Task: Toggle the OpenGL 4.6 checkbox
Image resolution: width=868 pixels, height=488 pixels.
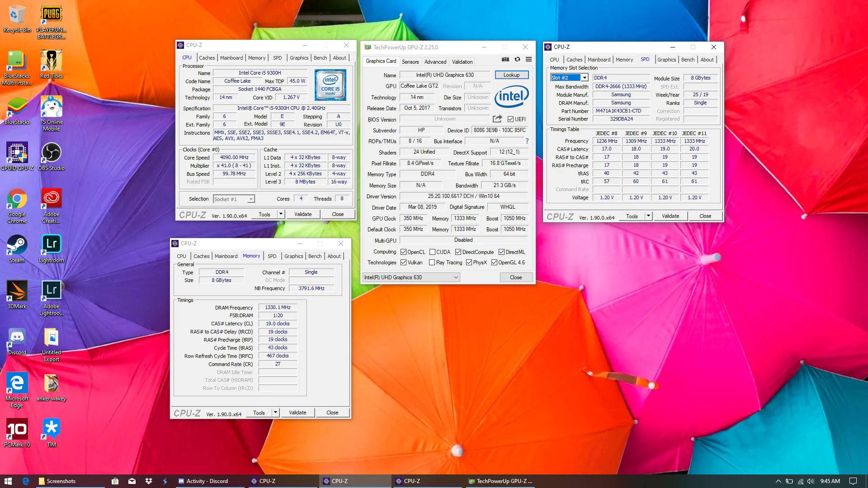Action: tap(494, 263)
